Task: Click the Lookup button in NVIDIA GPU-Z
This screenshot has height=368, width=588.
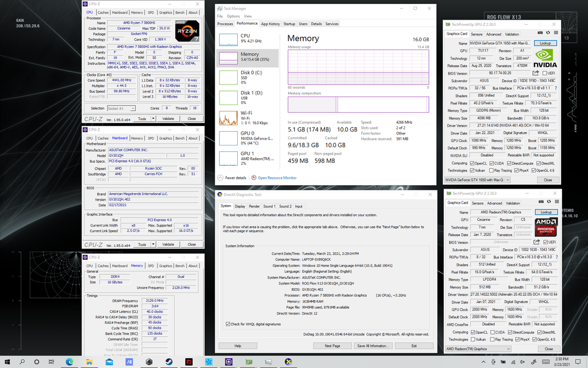Action: click(x=546, y=43)
